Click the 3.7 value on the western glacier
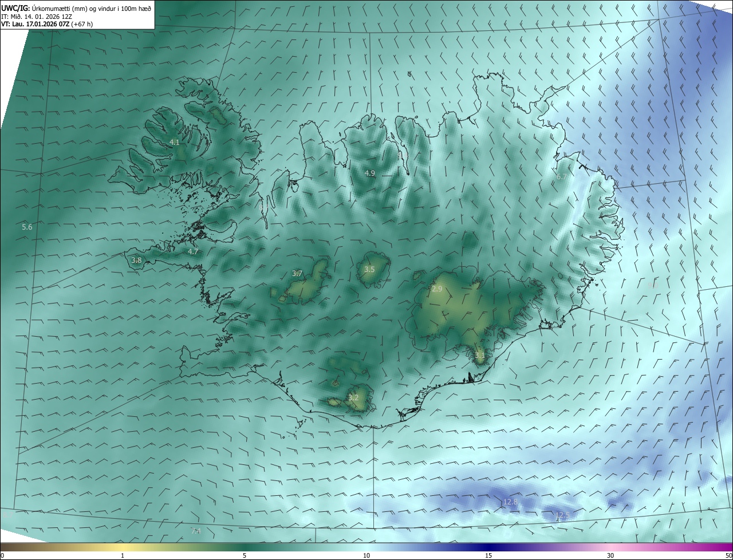 tap(297, 274)
